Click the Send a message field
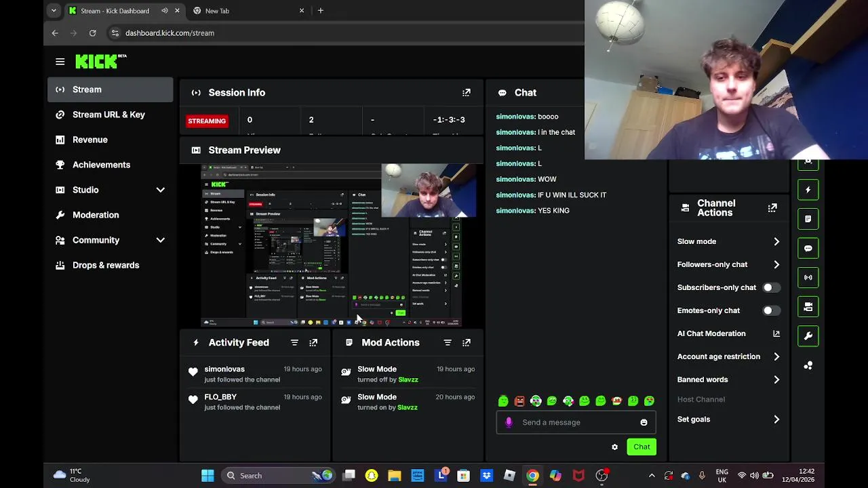The height and width of the screenshot is (488, 868). (576, 422)
